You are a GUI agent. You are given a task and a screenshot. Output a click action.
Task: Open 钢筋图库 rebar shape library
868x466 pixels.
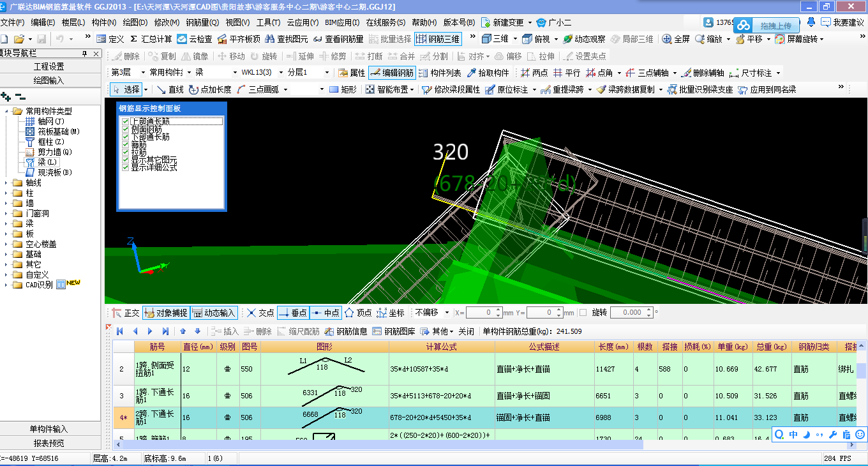click(394, 331)
